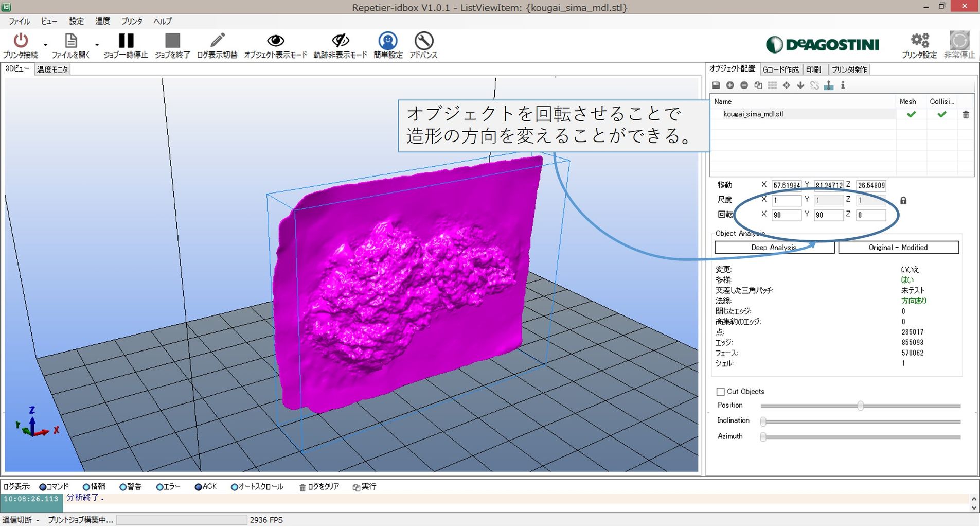This screenshot has height=527, width=980.
Task: Clear the log with ログをクリア
Action: 319,487
